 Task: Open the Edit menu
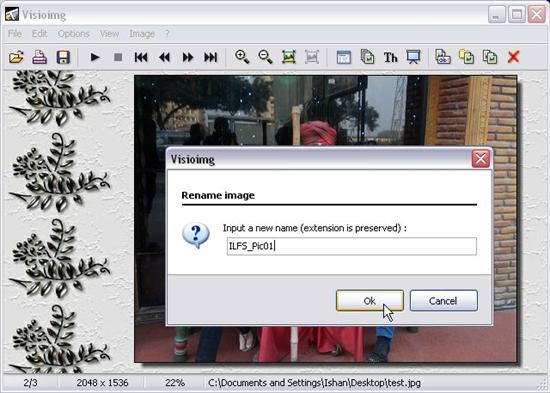pyautogui.click(x=39, y=34)
